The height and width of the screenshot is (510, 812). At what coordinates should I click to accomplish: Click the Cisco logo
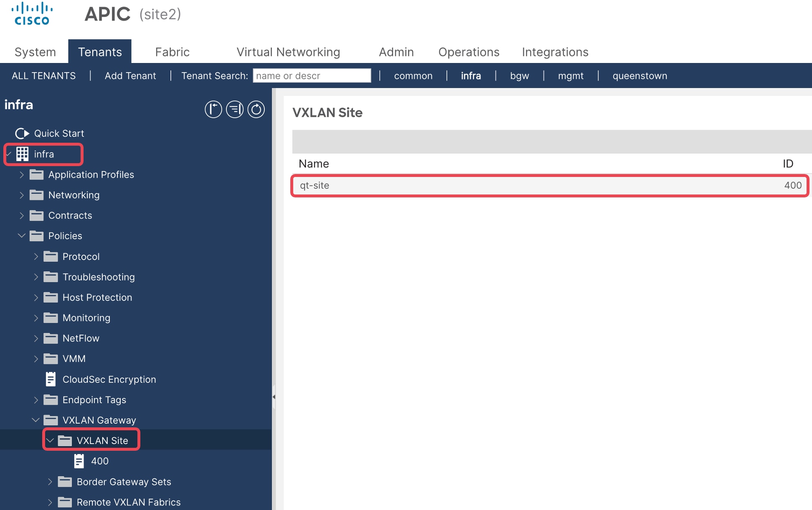[32, 13]
